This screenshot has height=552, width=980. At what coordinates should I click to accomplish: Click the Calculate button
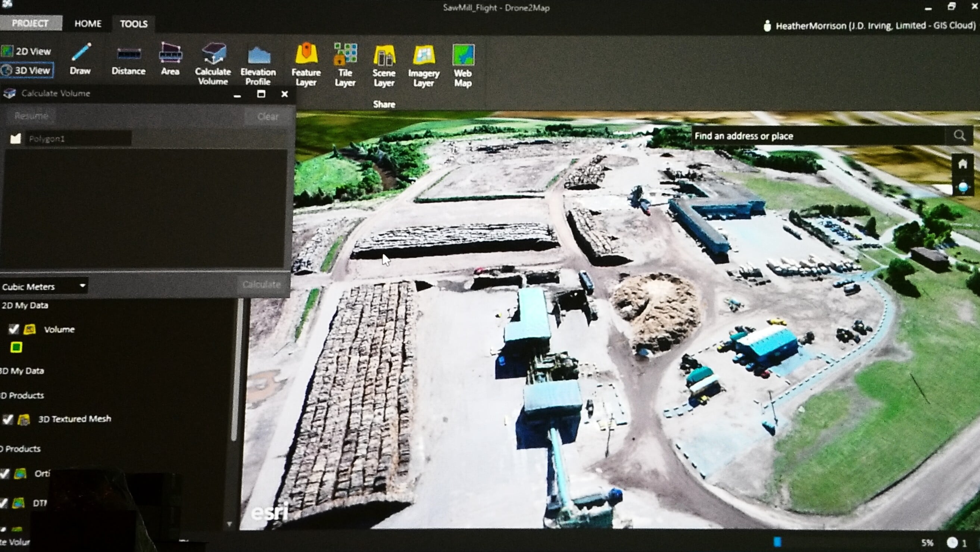(x=261, y=284)
